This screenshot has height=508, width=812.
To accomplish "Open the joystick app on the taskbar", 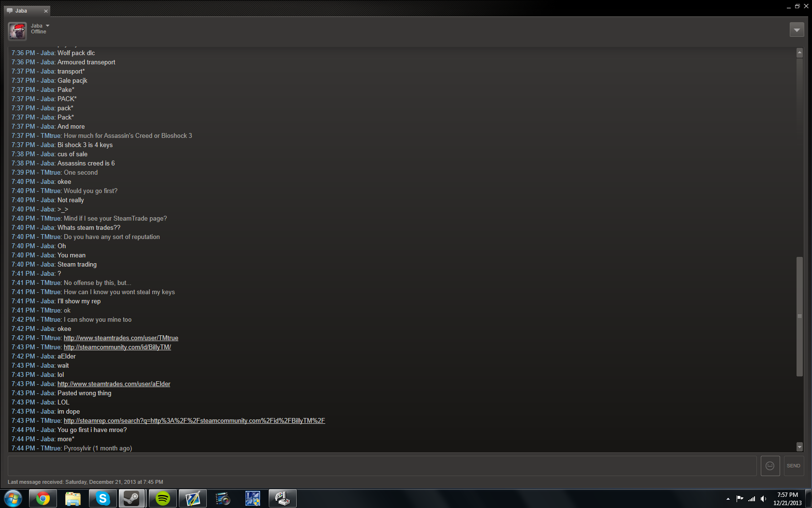I will (283, 498).
